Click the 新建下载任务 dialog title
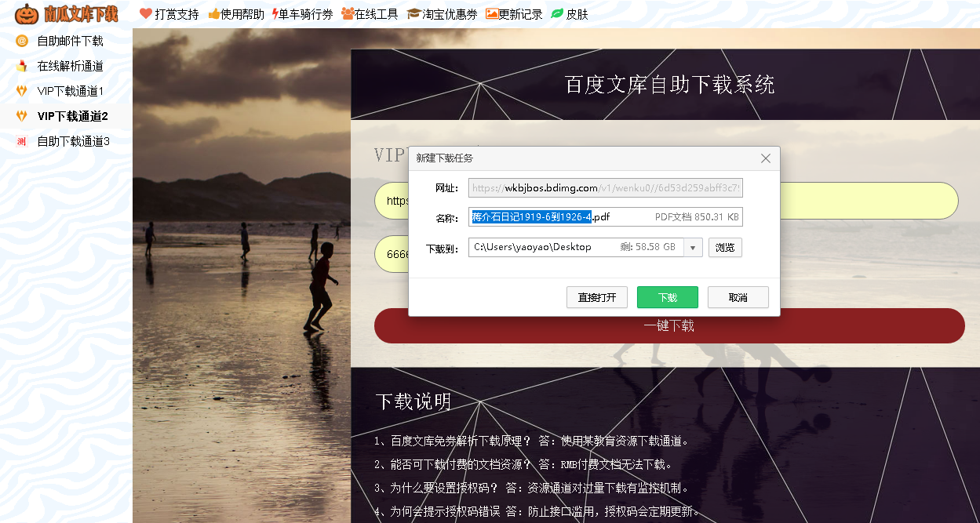980x523 pixels. pos(445,158)
